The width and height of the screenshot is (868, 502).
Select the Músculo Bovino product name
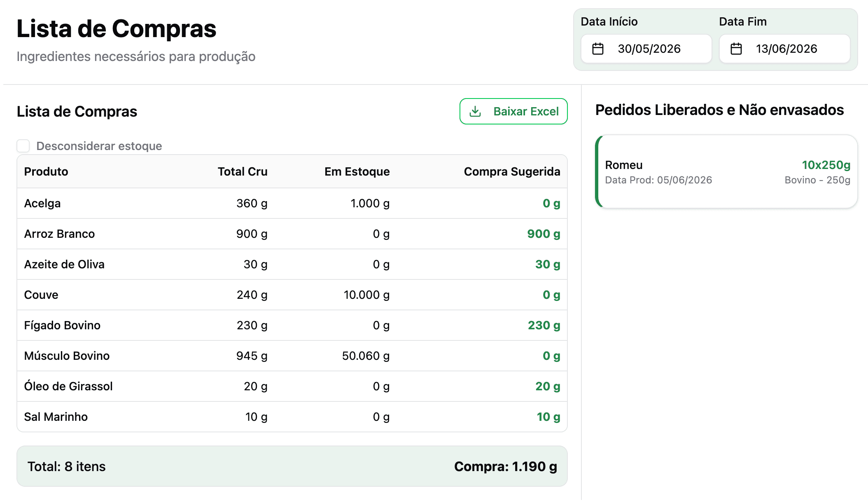click(67, 356)
